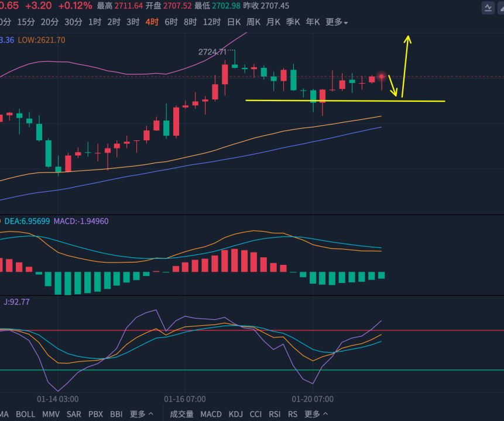Click the chart drawing tool icon top right

tap(488, 8)
